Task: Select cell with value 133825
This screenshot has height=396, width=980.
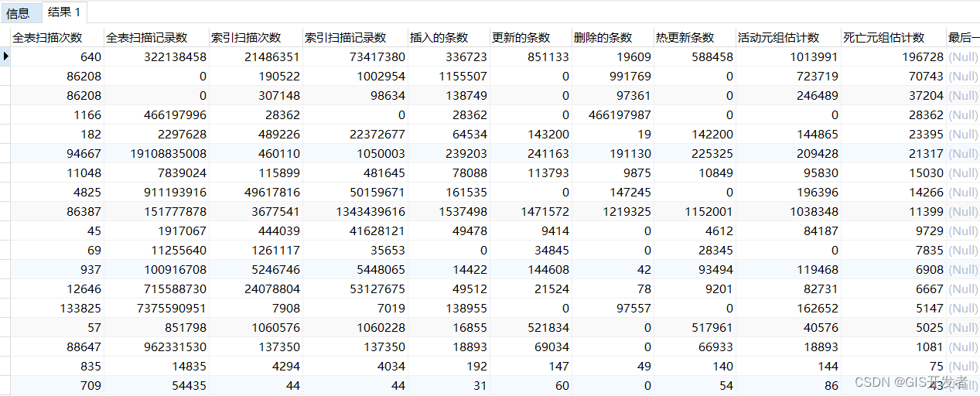Action: [x=56, y=309]
